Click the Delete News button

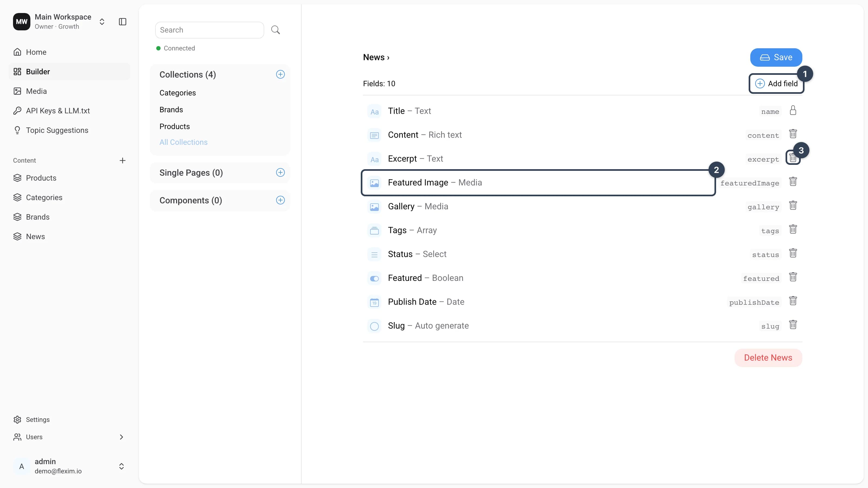coord(768,358)
